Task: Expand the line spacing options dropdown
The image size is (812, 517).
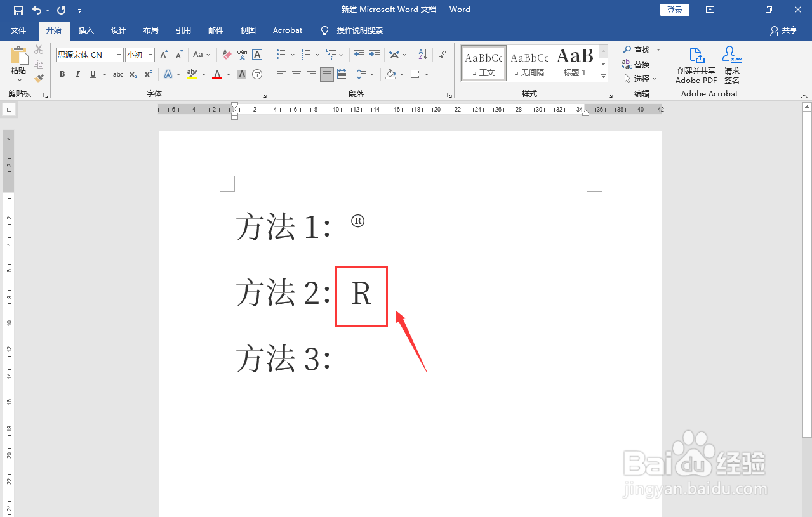Action: point(372,74)
